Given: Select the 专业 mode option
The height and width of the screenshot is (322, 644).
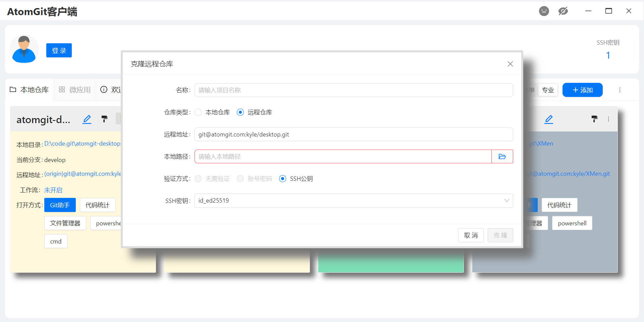Looking at the screenshot, I should (548, 90).
